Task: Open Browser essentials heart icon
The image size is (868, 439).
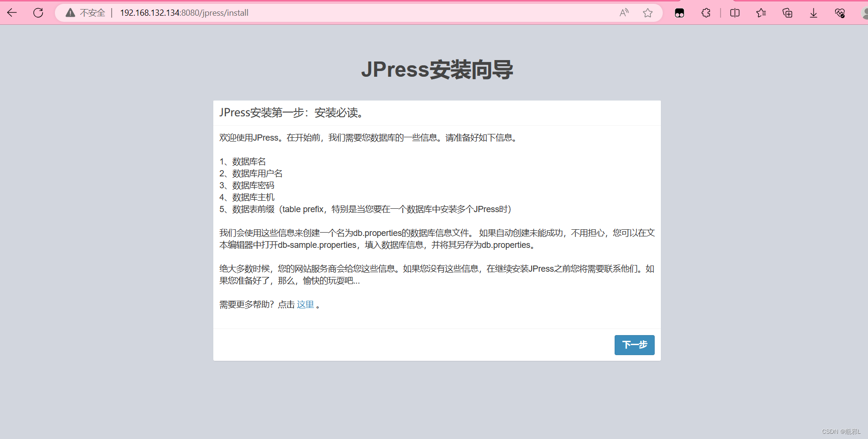Action: click(840, 13)
